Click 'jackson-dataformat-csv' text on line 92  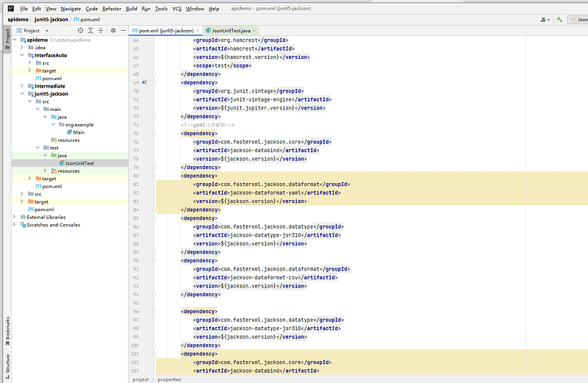point(264,278)
